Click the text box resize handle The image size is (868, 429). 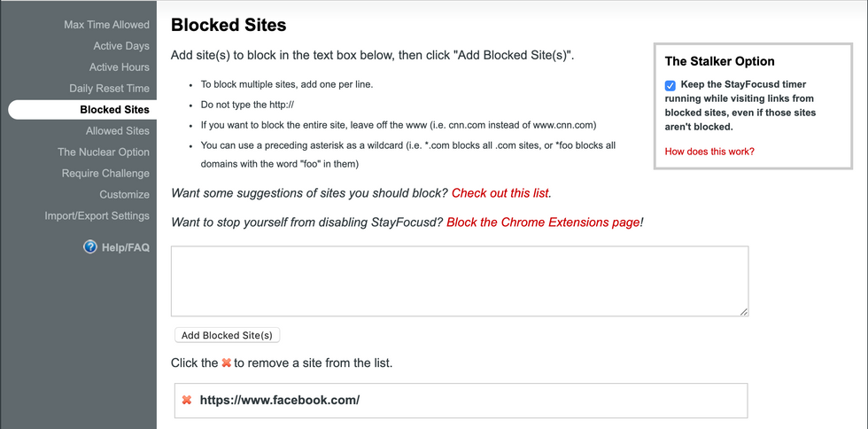click(744, 311)
